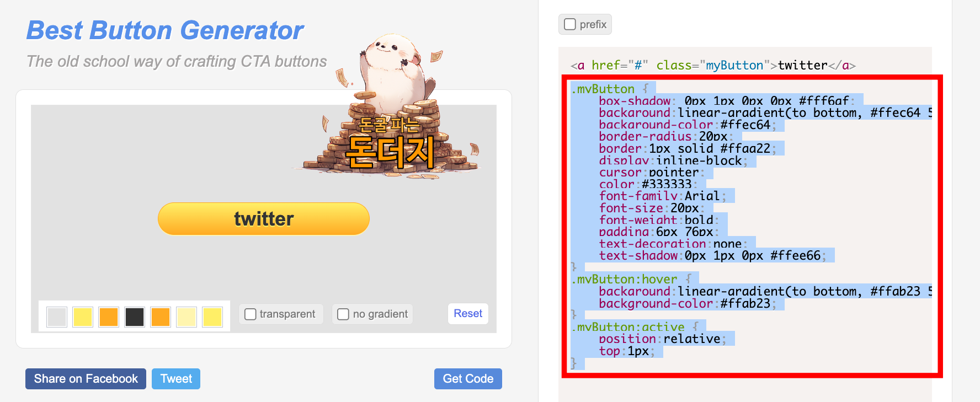The width and height of the screenshot is (980, 402).
Task: Enable the transparent checkbox
Action: tap(251, 314)
